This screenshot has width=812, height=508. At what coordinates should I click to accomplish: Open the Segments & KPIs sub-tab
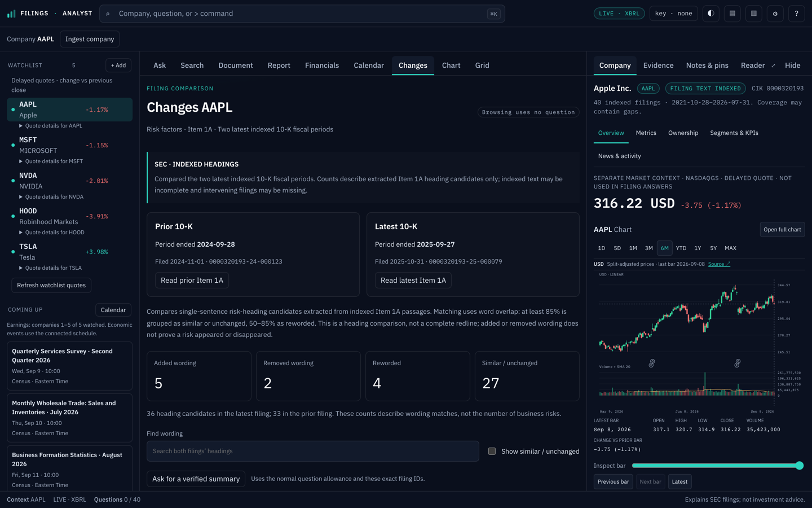click(734, 133)
